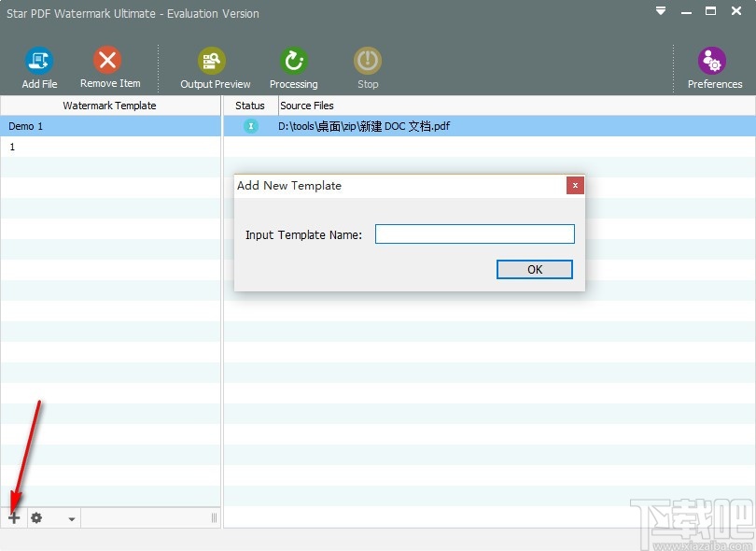The width and height of the screenshot is (756, 551).
Task: Click the Add File toolbar icon
Action: click(39, 61)
